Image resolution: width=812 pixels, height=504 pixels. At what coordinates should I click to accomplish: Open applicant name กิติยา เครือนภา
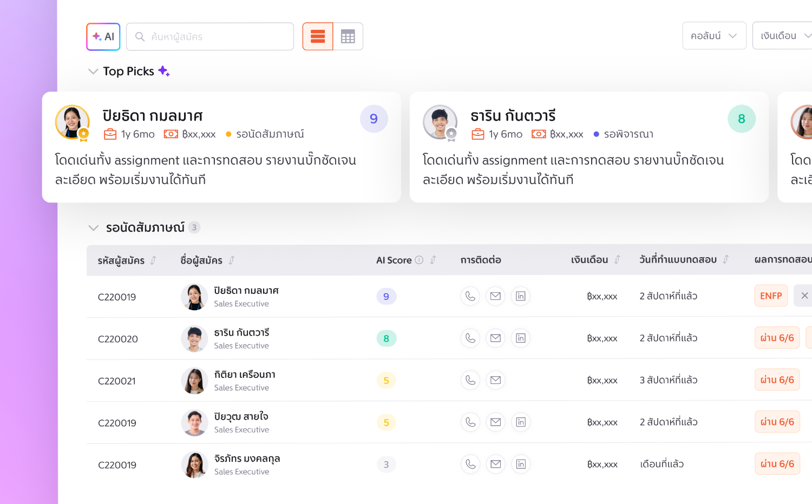tap(245, 375)
